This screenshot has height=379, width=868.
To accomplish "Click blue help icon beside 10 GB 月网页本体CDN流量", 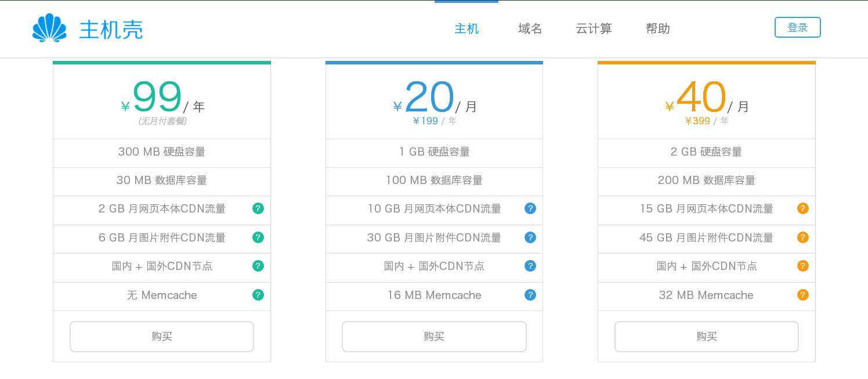I will [x=530, y=208].
